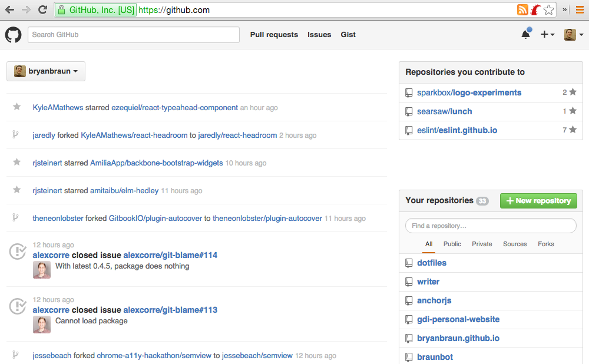Click in the Search GitHub field

pyautogui.click(x=134, y=35)
